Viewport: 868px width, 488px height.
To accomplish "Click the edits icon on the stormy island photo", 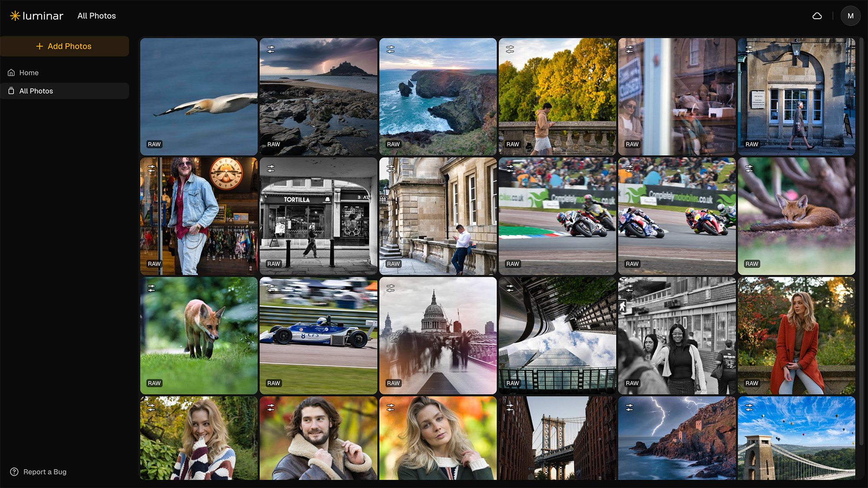I will (x=271, y=49).
